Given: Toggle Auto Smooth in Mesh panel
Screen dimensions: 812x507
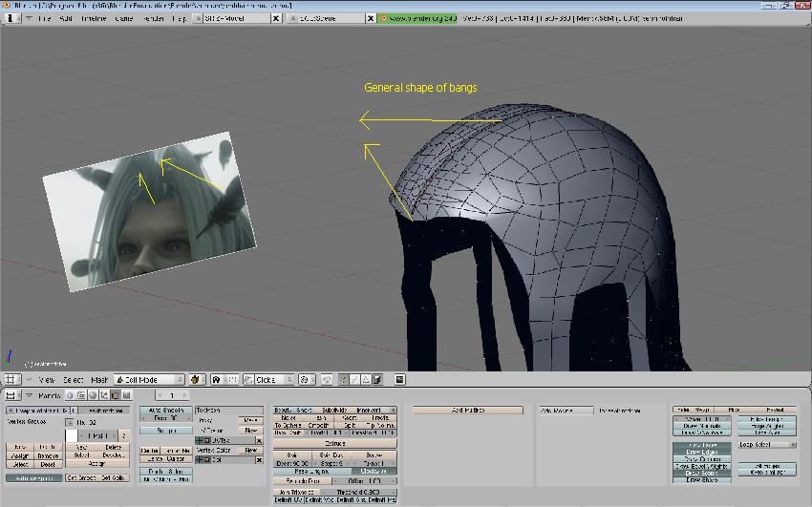Looking at the screenshot, I should tap(166, 411).
